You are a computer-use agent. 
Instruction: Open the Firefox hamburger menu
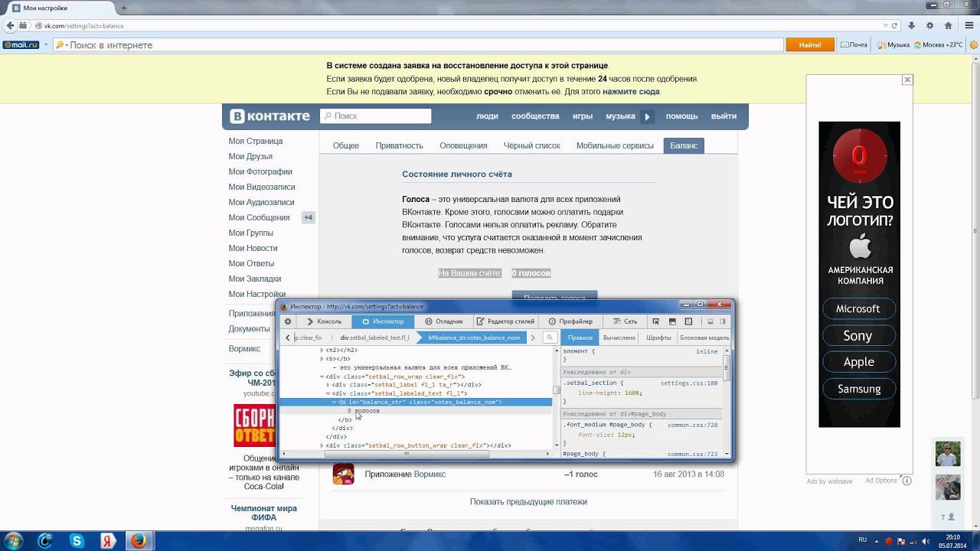click(x=969, y=25)
